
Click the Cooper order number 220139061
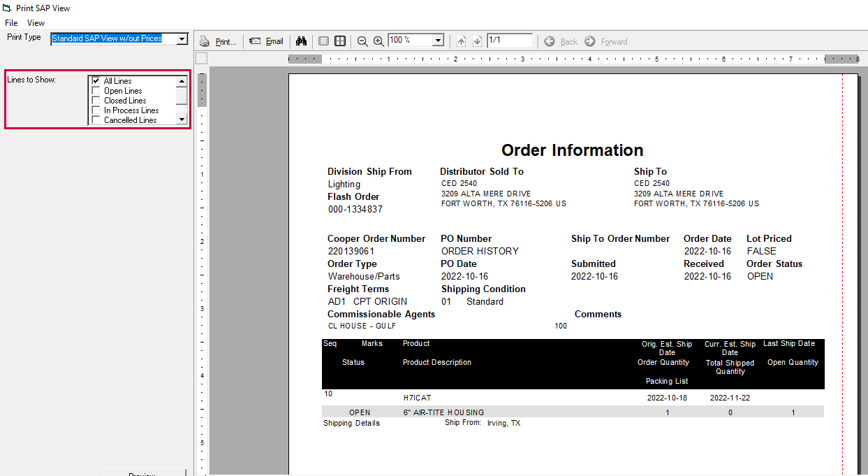pos(351,251)
